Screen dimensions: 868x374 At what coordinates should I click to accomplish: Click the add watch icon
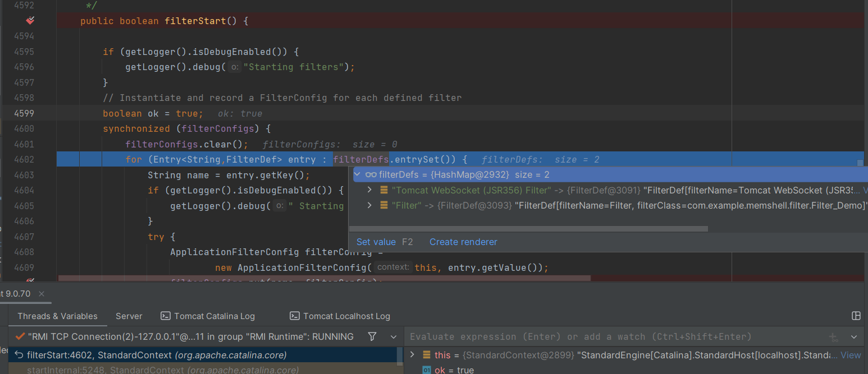[834, 337]
